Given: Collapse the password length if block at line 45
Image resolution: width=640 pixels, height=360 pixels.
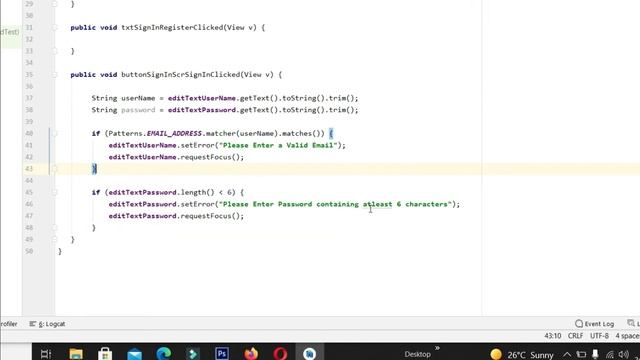Looking at the screenshot, I should 54,192.
